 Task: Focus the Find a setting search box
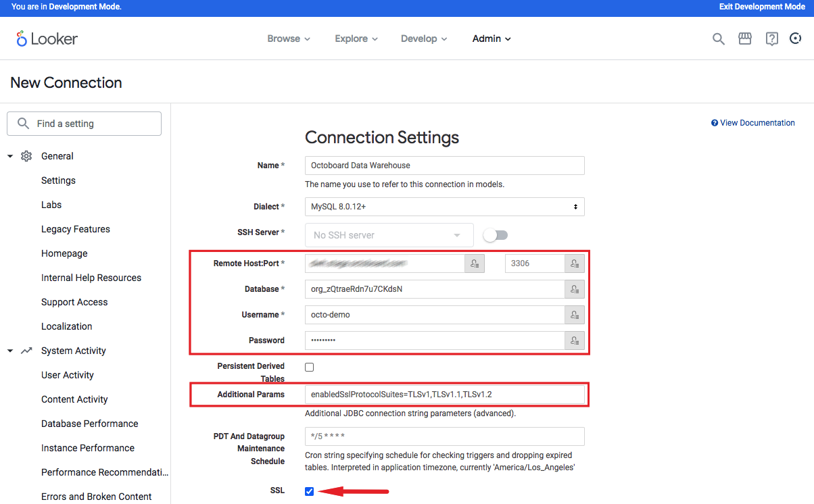click(85, 124)
